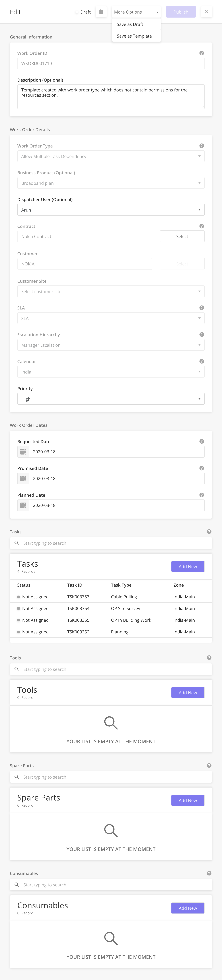Click help icon for Contract field

click(x=202, y=226)
